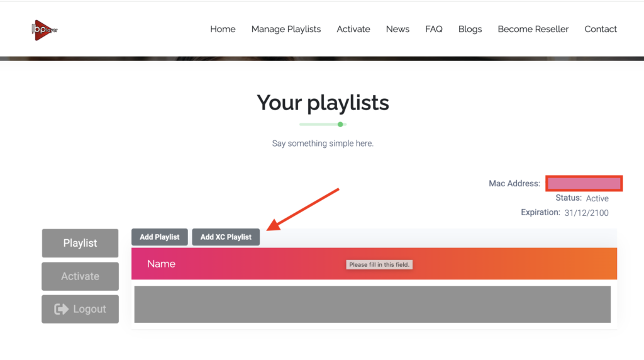Click the redacted Mac Address box

click(584, 183)
